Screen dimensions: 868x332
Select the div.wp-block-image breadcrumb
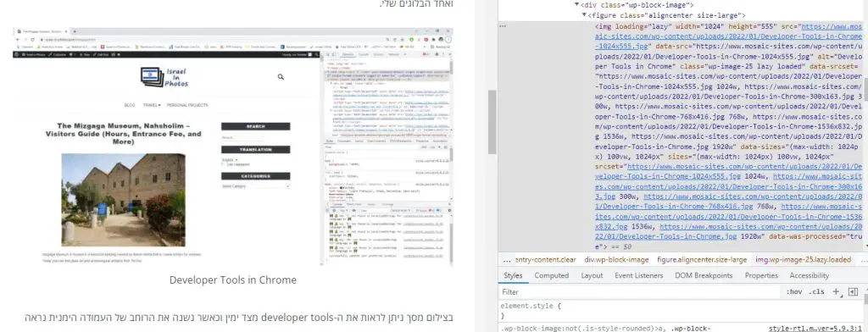pyautogui.click(x=616, y=259)
